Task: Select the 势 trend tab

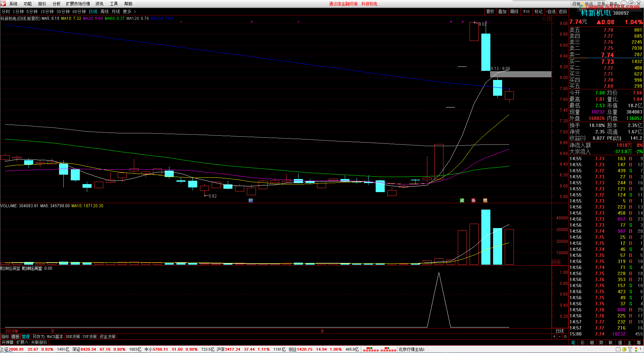Action: 601,343
